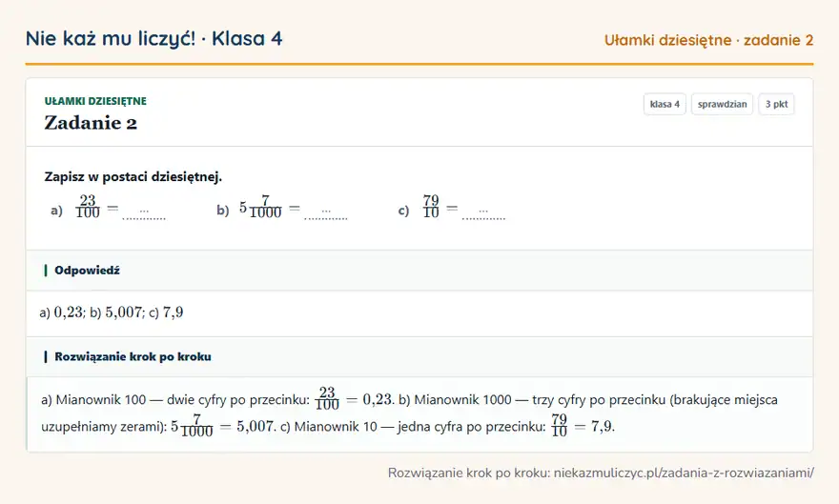Screen dimensions: 839x504
Task: Open the niekazmuliczyc.pl/zadania-z-rozwiazaniami/ footer link
Action: (x=684, y=473)
